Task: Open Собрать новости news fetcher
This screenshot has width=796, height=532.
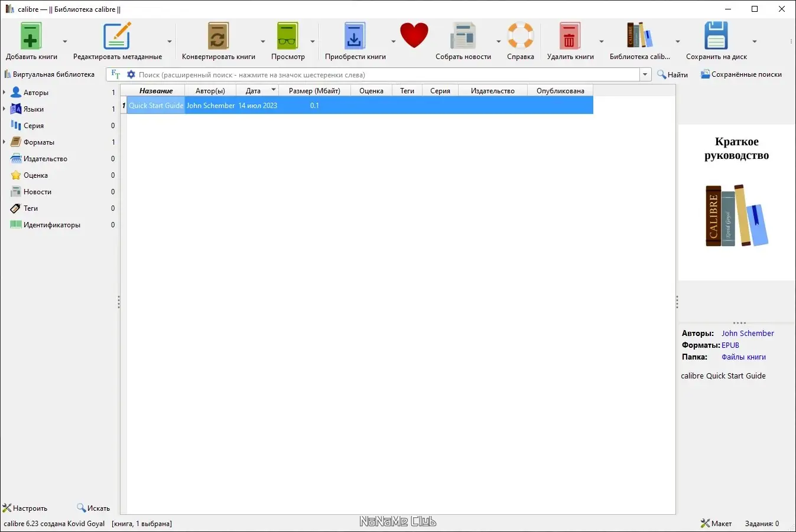Action: click(463, 36)
